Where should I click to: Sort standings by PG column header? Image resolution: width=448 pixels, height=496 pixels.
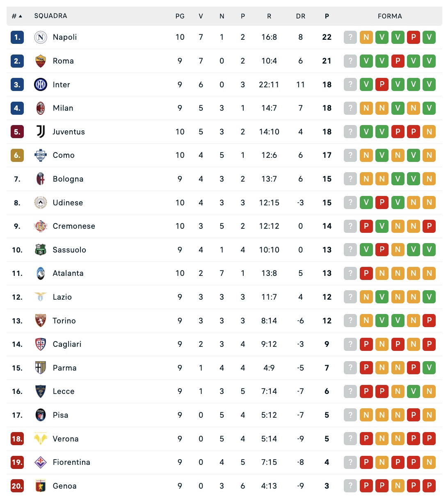[x=180, y=16]
